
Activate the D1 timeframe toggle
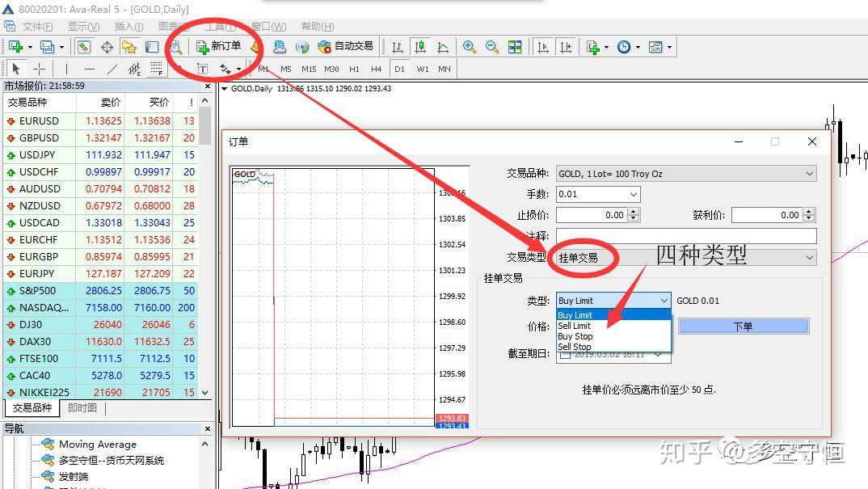coord(400,70)
